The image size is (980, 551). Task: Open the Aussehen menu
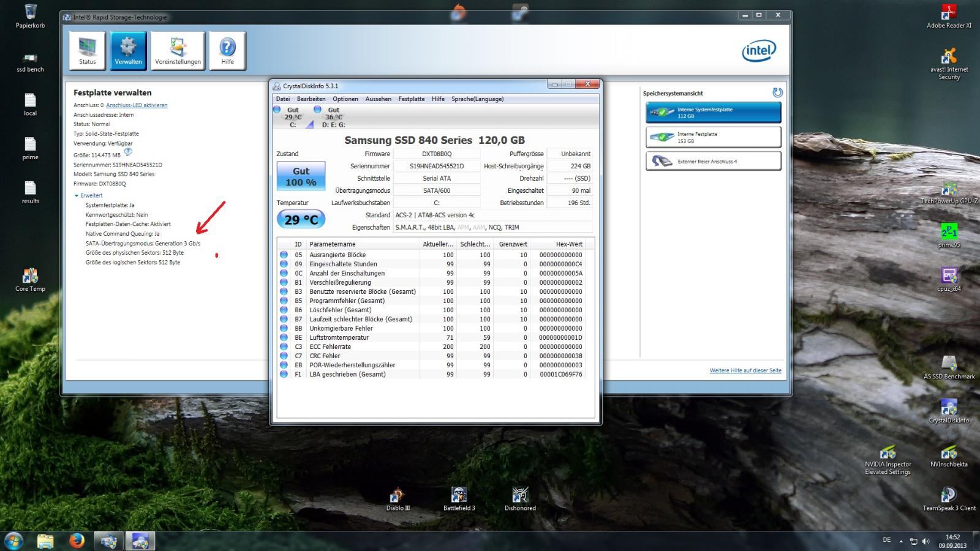(x=378, y=99)
